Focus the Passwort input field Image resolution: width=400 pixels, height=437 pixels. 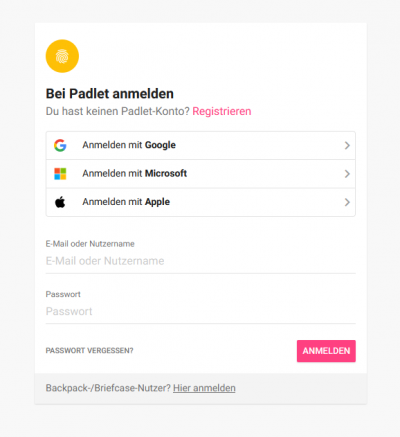tap(201, 311)
